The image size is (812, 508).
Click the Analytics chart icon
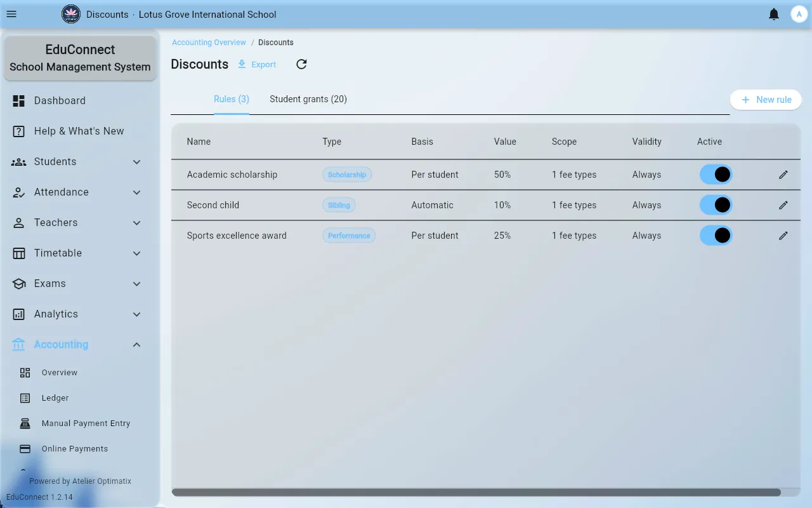coord(19,314)
